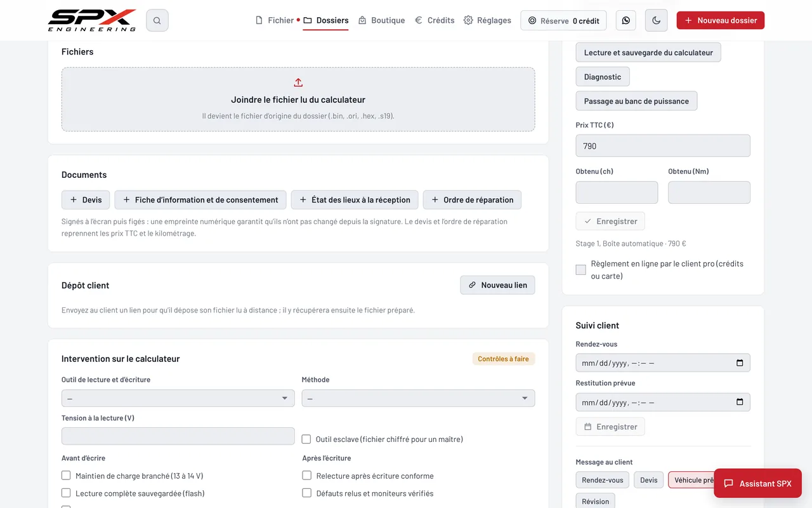Toggle dark mode with the moon icon

click(x=657, y=20)
